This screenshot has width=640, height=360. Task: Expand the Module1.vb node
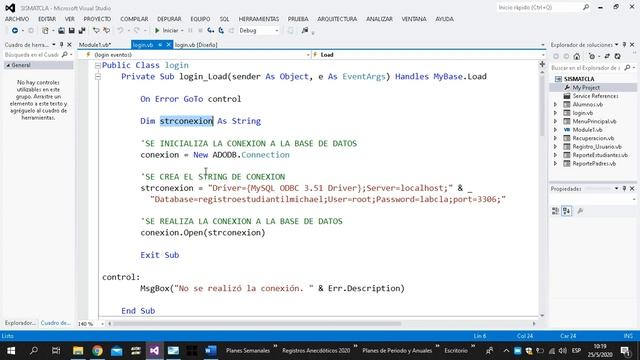[556, 130]
